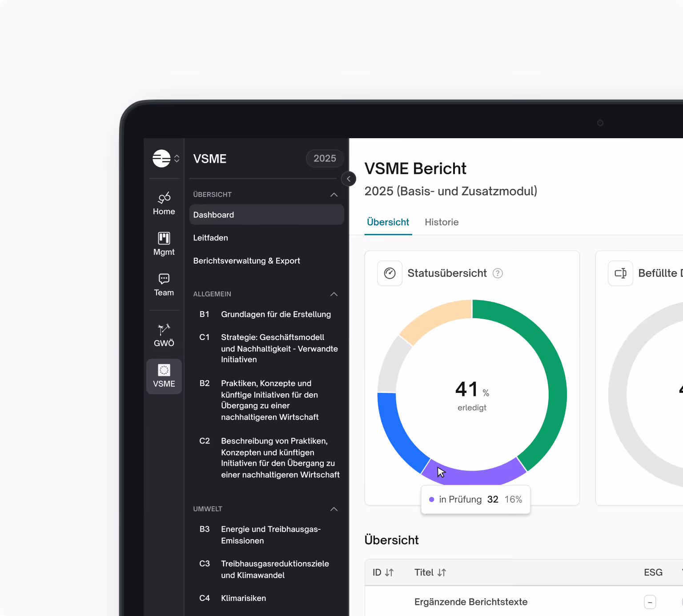
Task: Open Berichtsverwaltung & Export
Action: [246, 260]
